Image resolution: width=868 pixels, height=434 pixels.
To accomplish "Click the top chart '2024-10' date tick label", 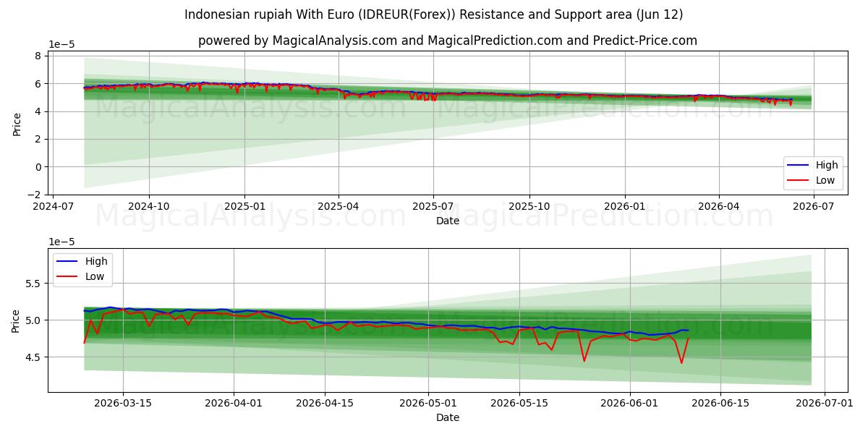I will 149,206.
